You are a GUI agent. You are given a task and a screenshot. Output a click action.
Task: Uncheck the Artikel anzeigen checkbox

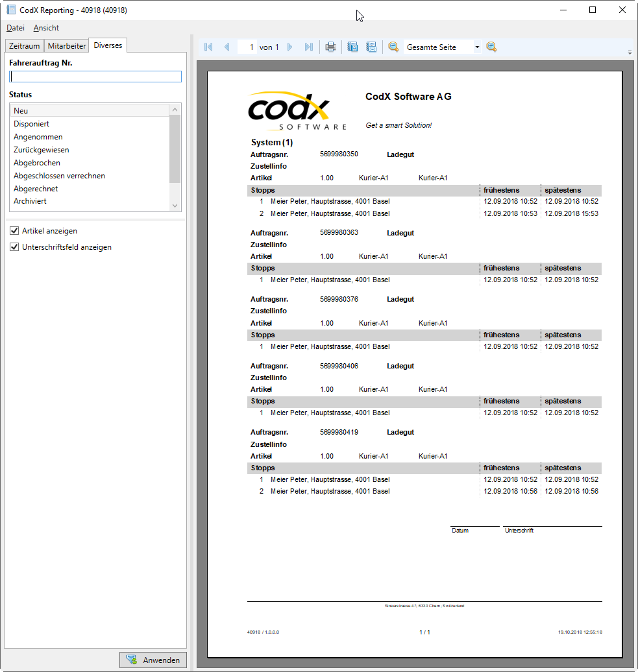click(x=14, y=231)
